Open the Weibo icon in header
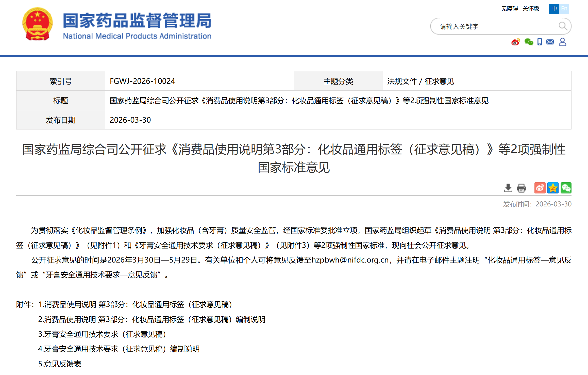 pyautogui.click(x=515, y=42)
